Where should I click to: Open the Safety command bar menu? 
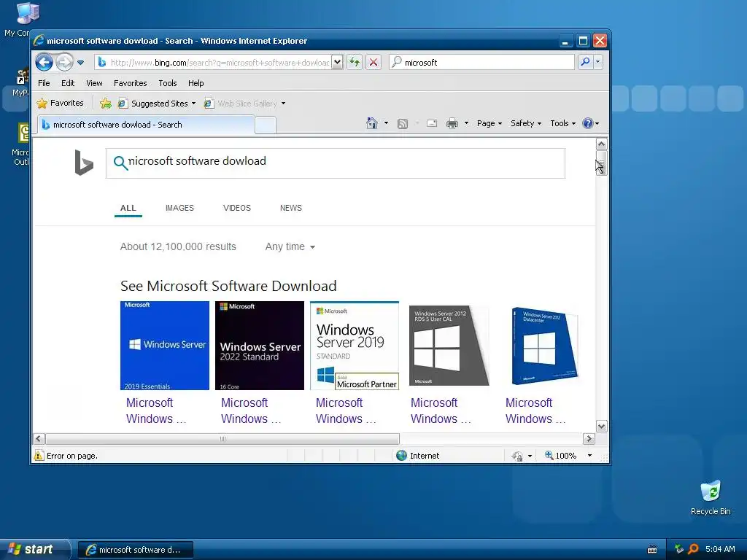pyautogui.click(x=526, y=123)
